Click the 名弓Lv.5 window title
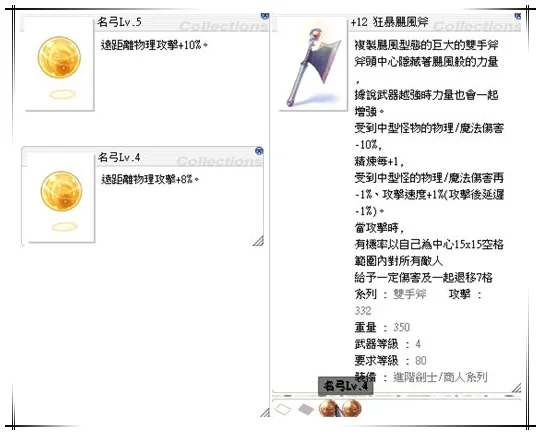The width and height of the screenshot is (541, 435). pos(119,22)
